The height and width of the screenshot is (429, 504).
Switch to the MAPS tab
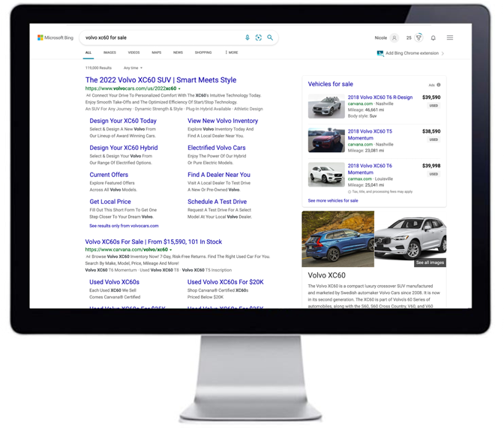(x=157, y=52)
